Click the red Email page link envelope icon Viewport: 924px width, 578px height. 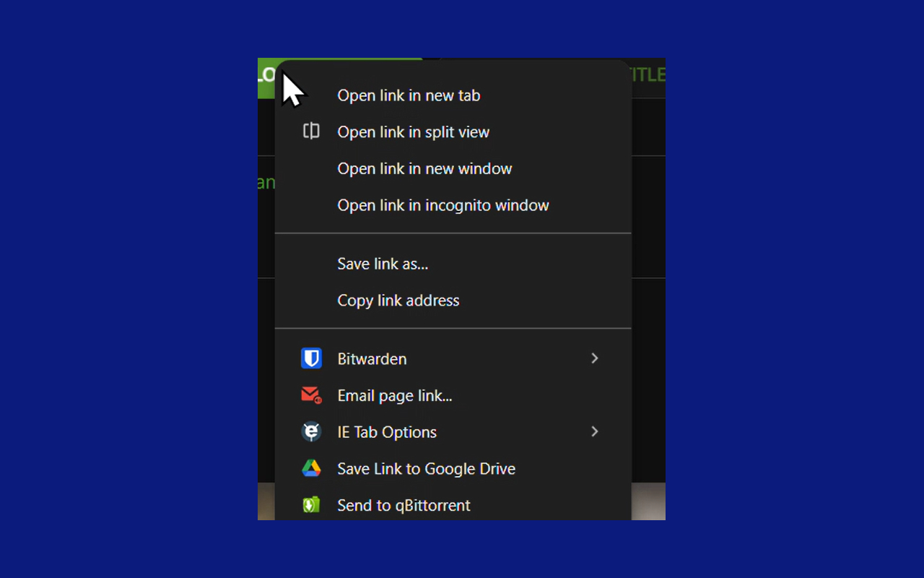click(x=311, y=395)
